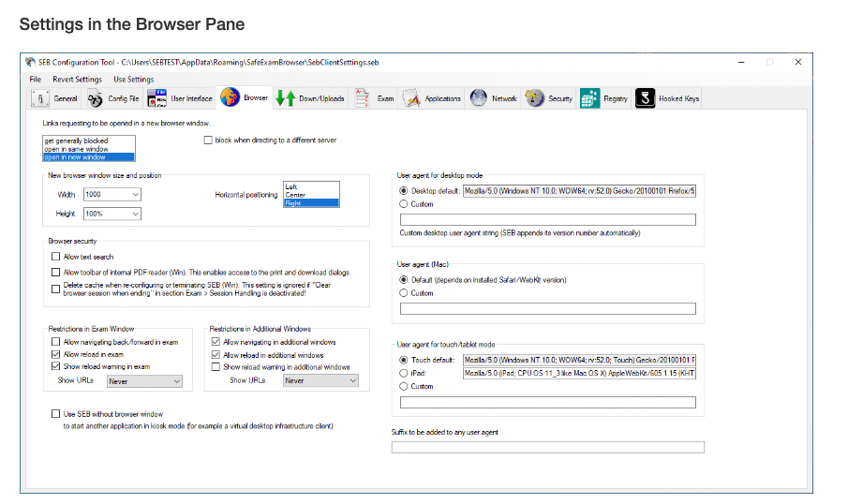Uncheck Allow reload in additional windows

216,355
